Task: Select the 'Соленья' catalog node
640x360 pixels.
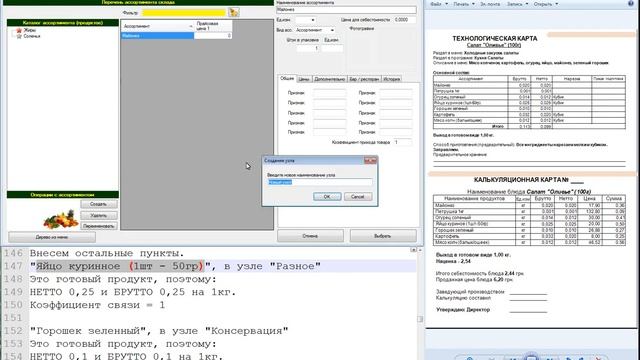Action: coord(32,36)
